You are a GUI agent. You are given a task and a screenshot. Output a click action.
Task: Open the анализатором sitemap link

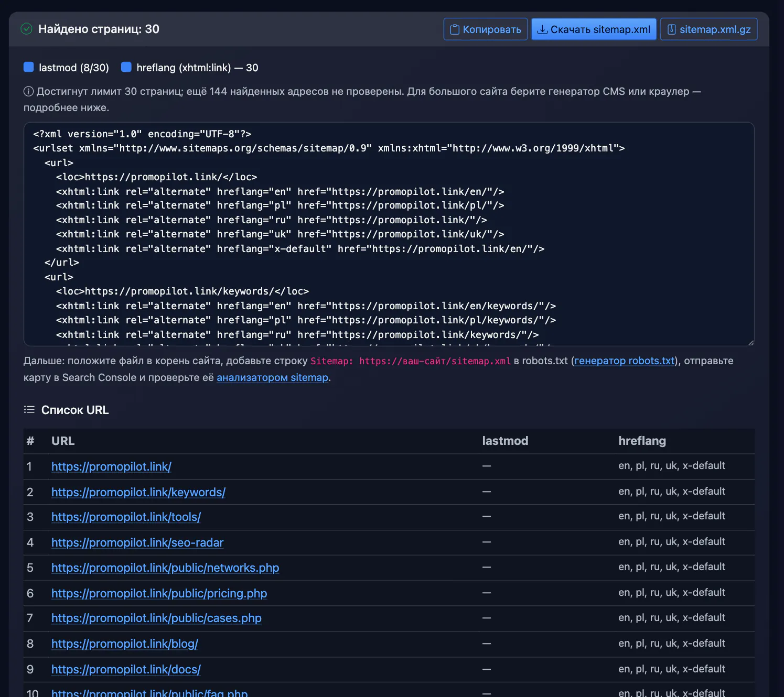click(x=272, y=377)
